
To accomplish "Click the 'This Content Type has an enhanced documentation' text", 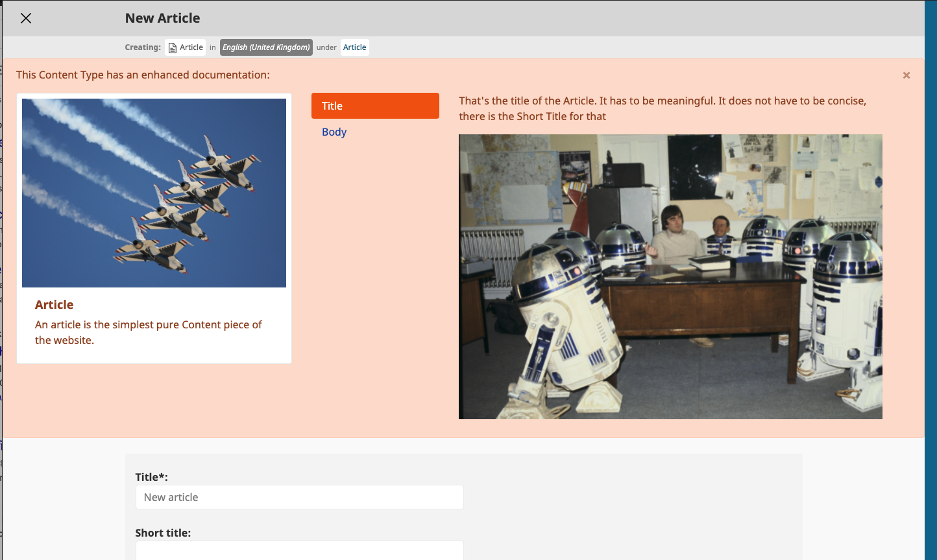I will 143,75.
